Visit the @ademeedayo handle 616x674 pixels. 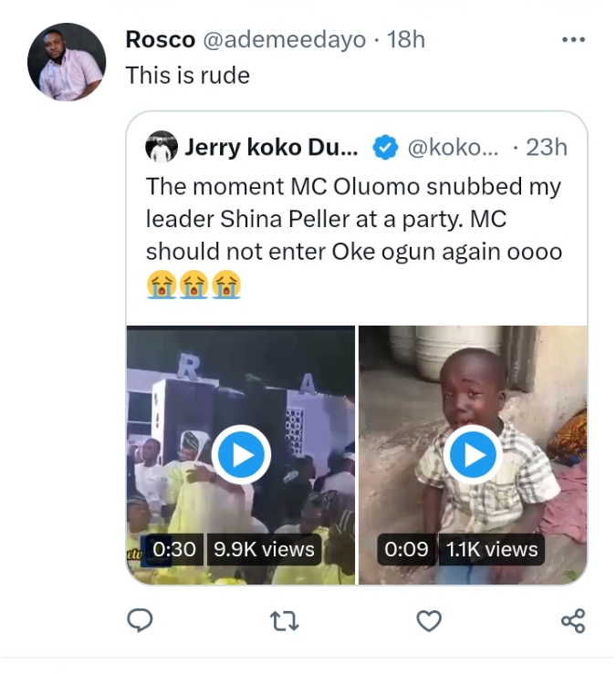tap(283, 40)
